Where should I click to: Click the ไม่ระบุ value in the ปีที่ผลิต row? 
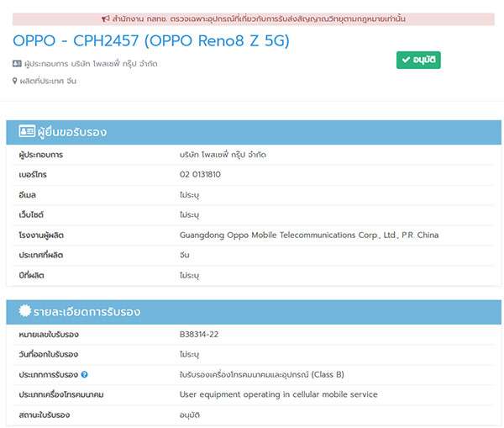pos(189,276)
